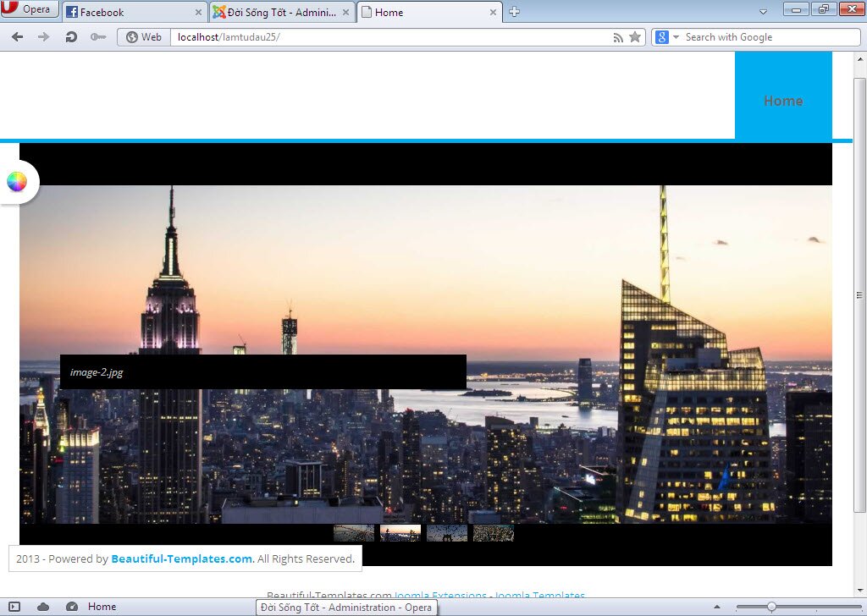Adjust the page zoom slider
The width and height of the screenshot is (867, 616).
[x=770, y=606]
